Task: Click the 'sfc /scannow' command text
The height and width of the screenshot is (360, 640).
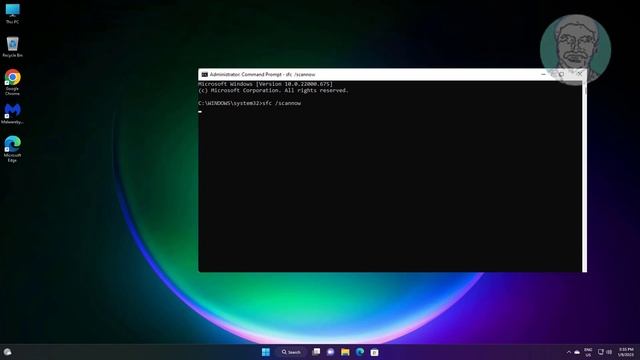Action: click(x=282, y=103)
